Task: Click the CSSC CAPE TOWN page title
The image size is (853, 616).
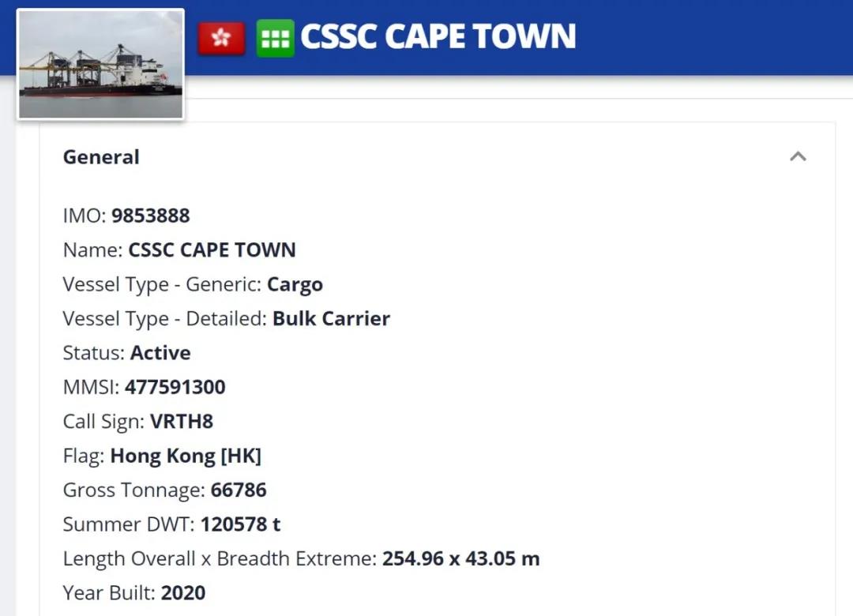Action: click(x=438, y=36)
